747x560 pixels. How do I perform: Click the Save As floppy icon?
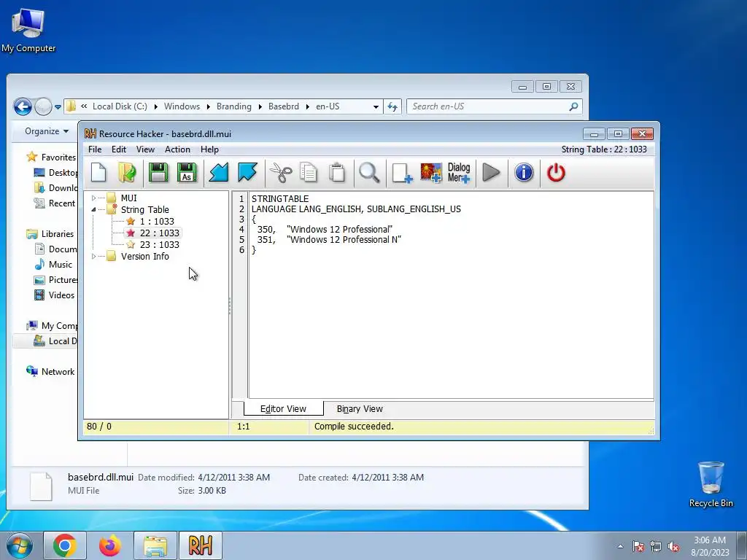click(x=187, y=172)
